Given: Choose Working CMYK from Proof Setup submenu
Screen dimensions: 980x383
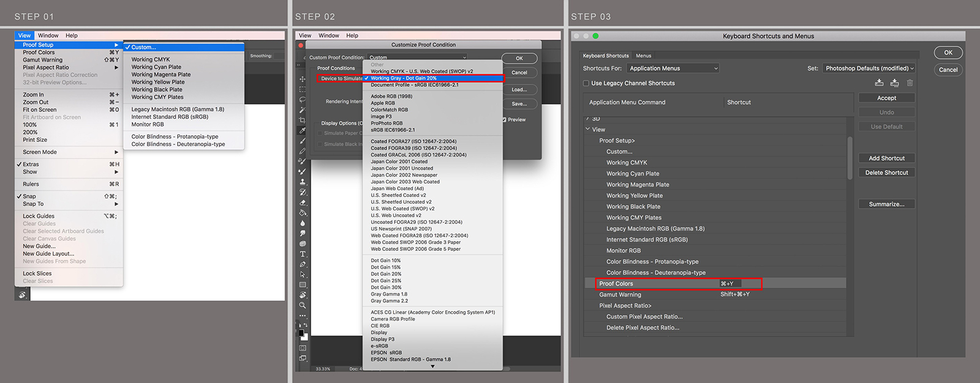Looking at the screenshot, I should coord(151,60).
